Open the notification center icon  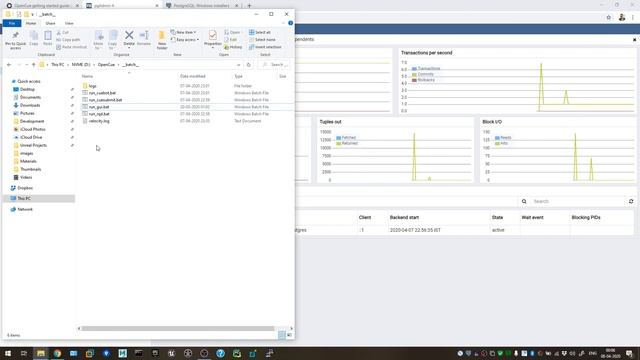(x=630, y=353)
